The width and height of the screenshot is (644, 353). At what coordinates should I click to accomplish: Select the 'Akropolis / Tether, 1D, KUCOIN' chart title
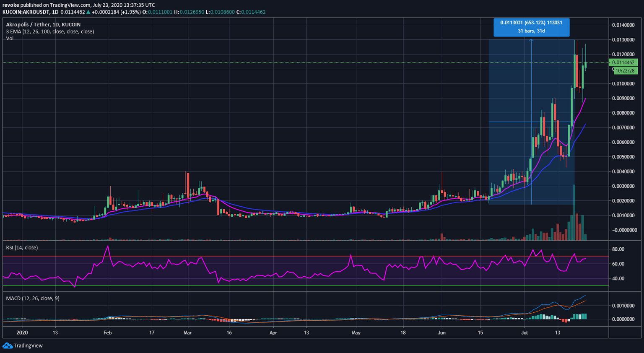click(x=43, y=25)
